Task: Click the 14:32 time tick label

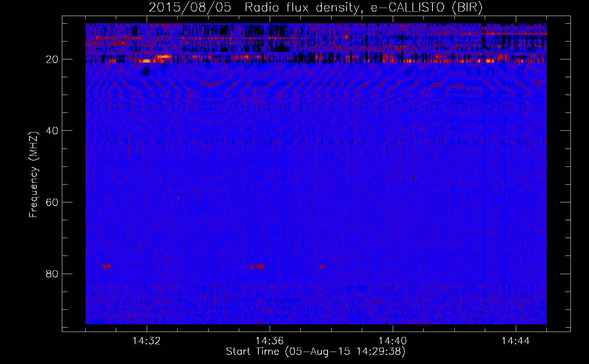Action: 147,341
